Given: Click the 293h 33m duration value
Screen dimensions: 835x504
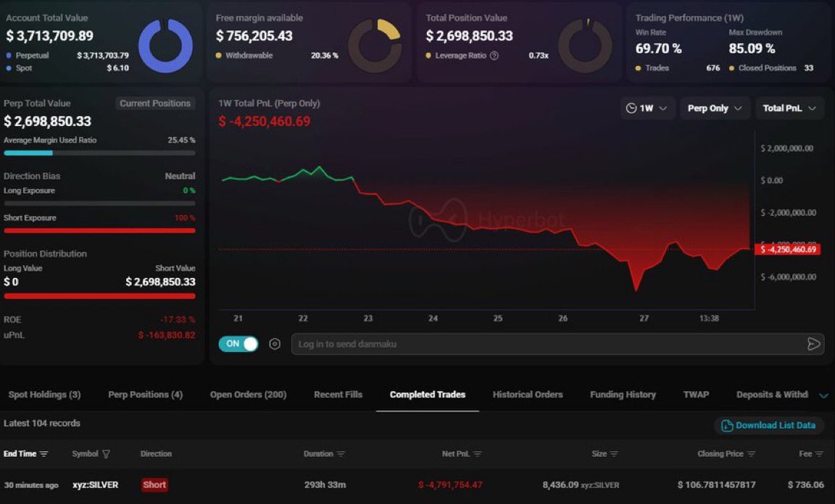Looking at the screenshot, I should point(325,485).
